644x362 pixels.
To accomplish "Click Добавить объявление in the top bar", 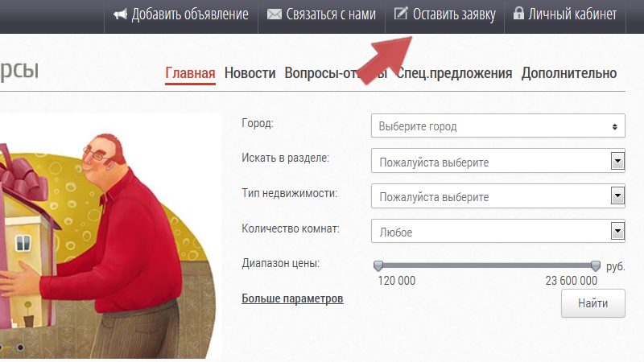I will click(x=190, y=14).
